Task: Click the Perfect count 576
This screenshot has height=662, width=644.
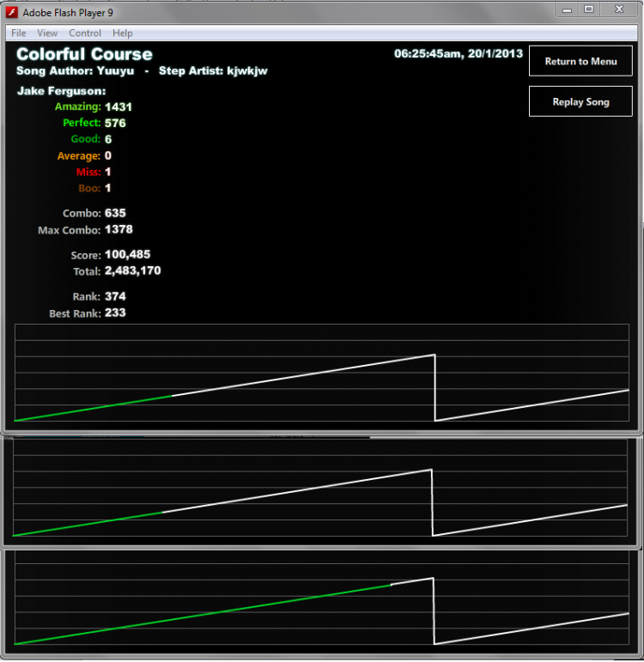Action: 115,123
